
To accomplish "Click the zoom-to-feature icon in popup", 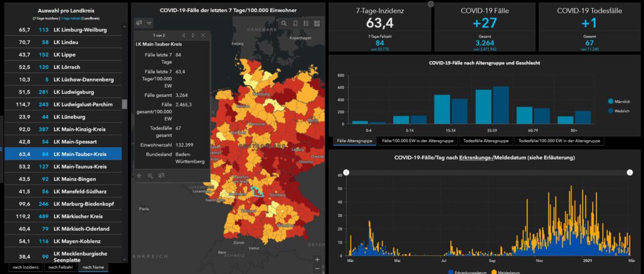I will click(x=150, y=175).
